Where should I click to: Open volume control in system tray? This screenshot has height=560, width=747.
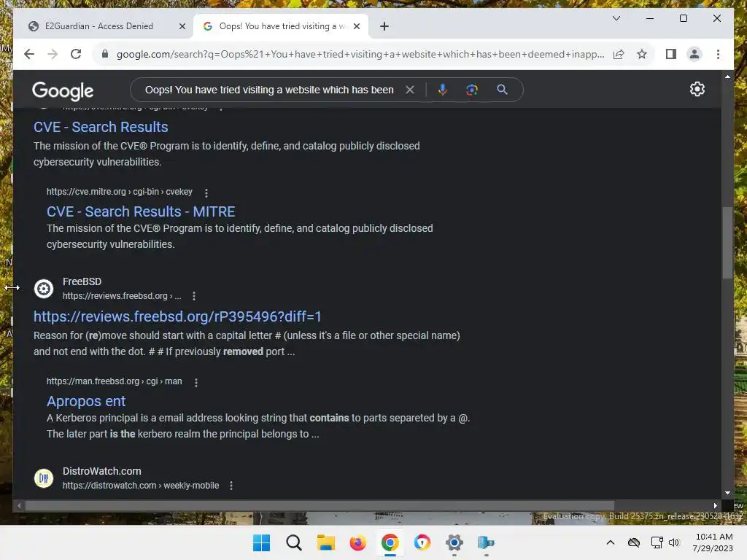coord(673,542)
